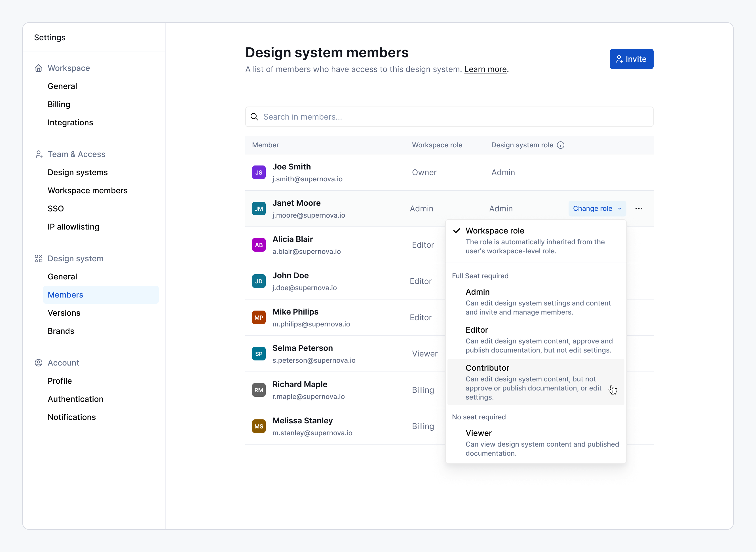Screen dimensions: 756x552
Task: Click Joe Smith's name
Action: [x=292, y=167]
